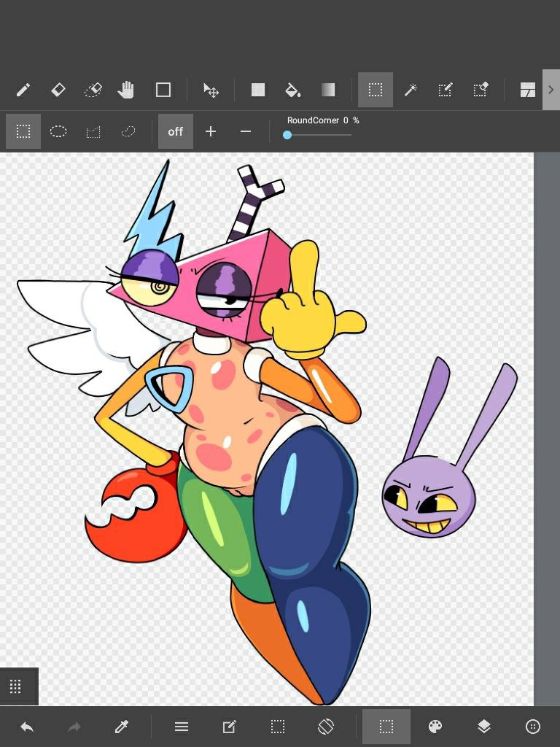Screen dimensions: 560x747
Task: Select the Select Pen tool
Action: pyautogui.click(x=446, y=90)
